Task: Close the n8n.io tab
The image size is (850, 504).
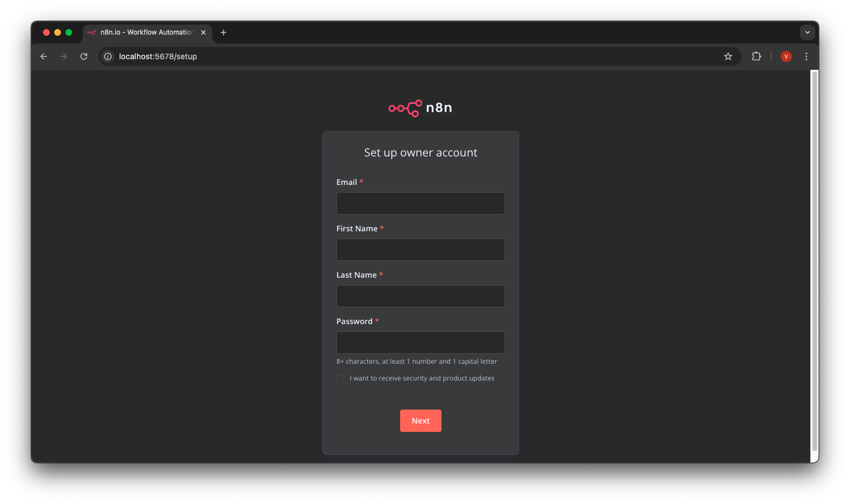Action: point(203,32)
